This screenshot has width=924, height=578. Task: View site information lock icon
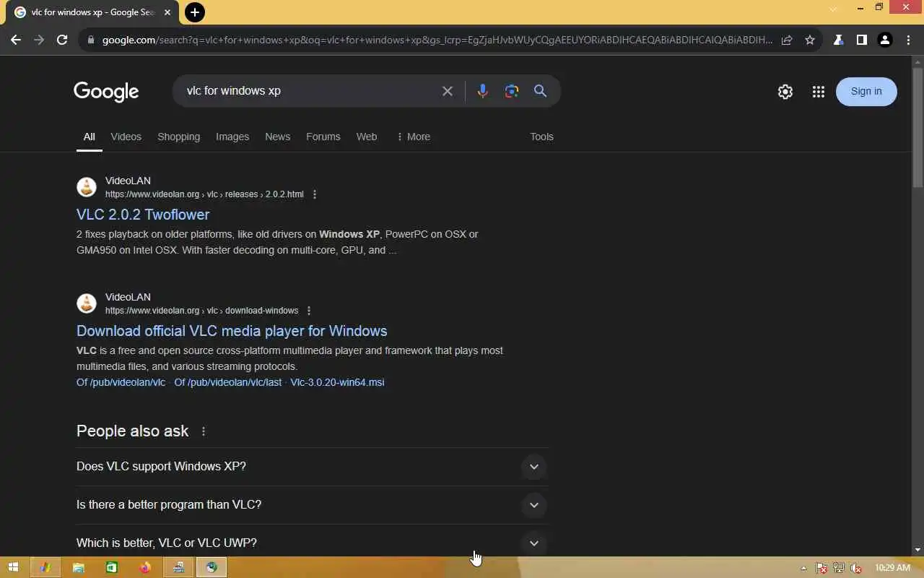(x=91, y=40)
